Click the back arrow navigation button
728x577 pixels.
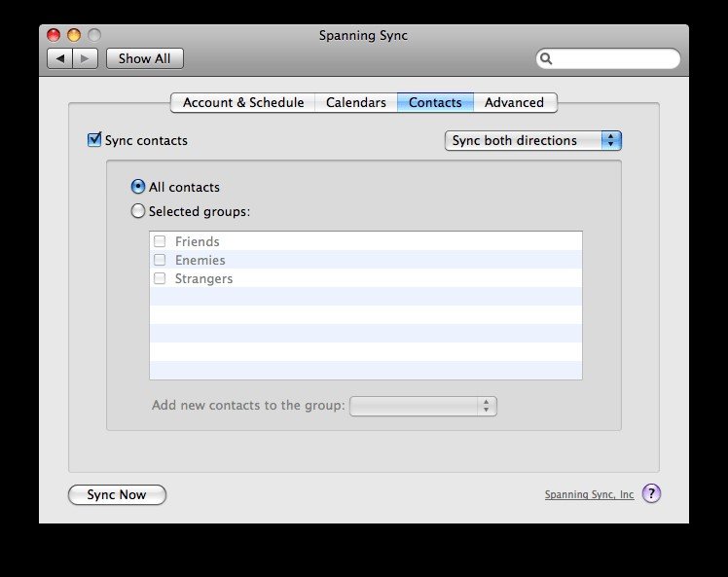tap(60, 59)
